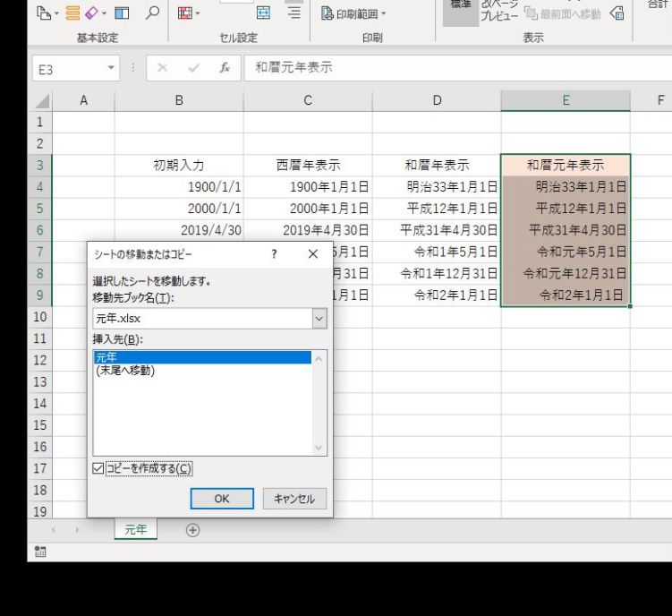Open Insert Function with the fx icon
The width and height of the screenshot is (672, 616).
pos(225,68)
